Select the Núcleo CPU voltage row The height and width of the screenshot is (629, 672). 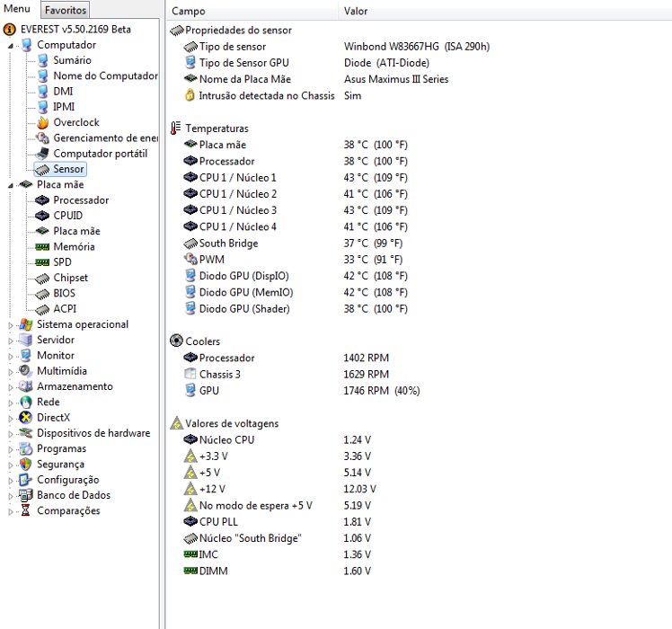tap(278, 440)
